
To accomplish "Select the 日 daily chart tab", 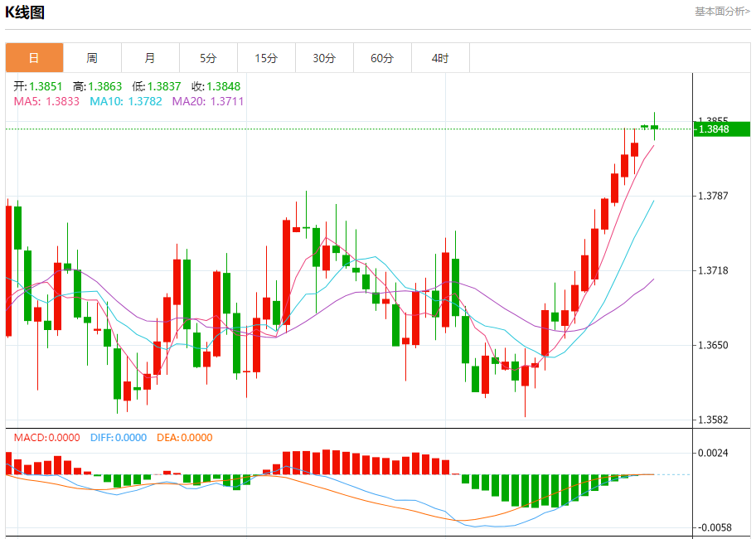I will (34, 58).
